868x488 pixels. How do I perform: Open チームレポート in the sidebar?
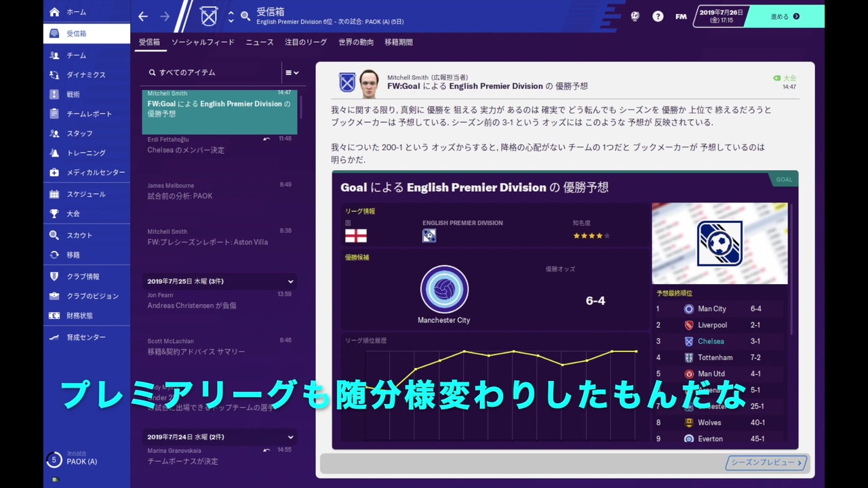click(87, 114)
